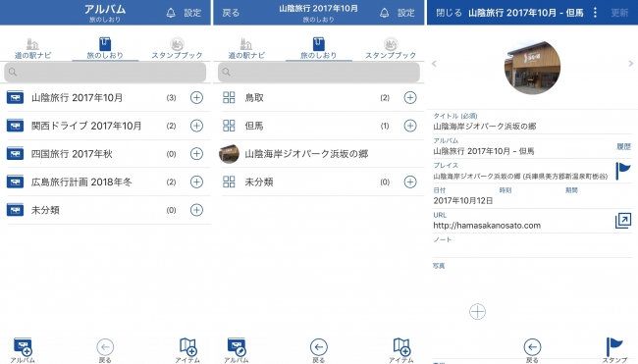Open 履歴 beside album field
Viewport: 638px width, 364px height.
pos(623,146)
